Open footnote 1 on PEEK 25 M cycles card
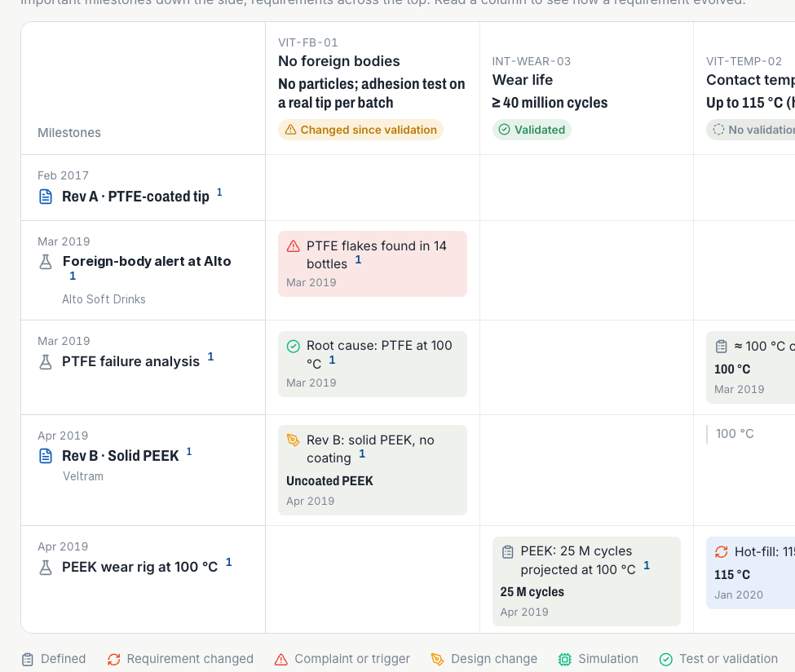The image size is (795, 672). coord(647,565)
